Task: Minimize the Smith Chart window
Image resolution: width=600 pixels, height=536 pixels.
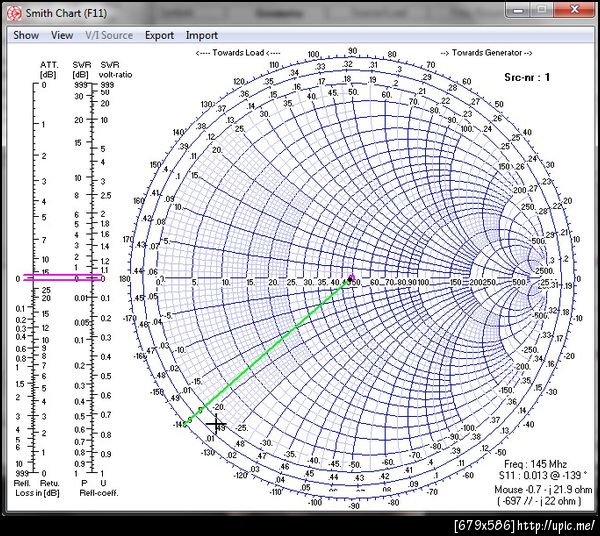Action: [518, 9]
